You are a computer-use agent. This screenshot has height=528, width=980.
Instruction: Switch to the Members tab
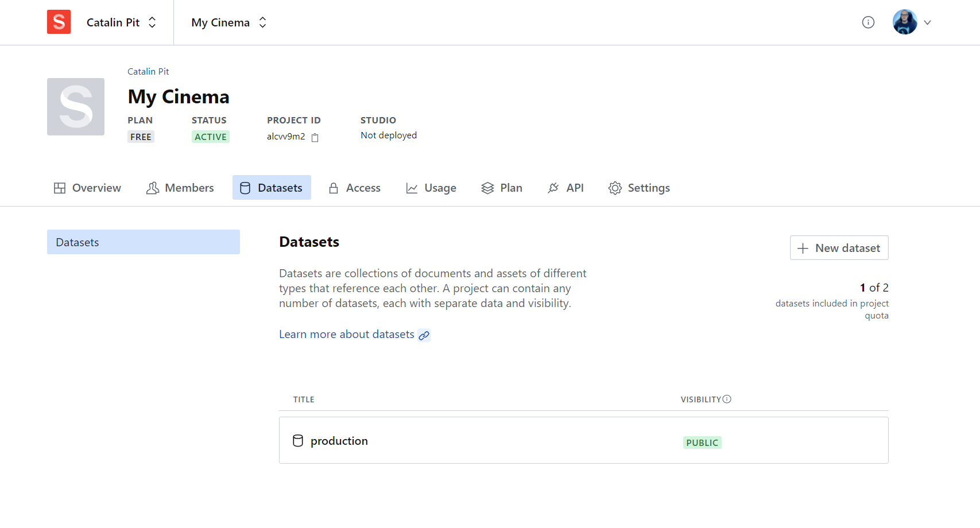180,188
